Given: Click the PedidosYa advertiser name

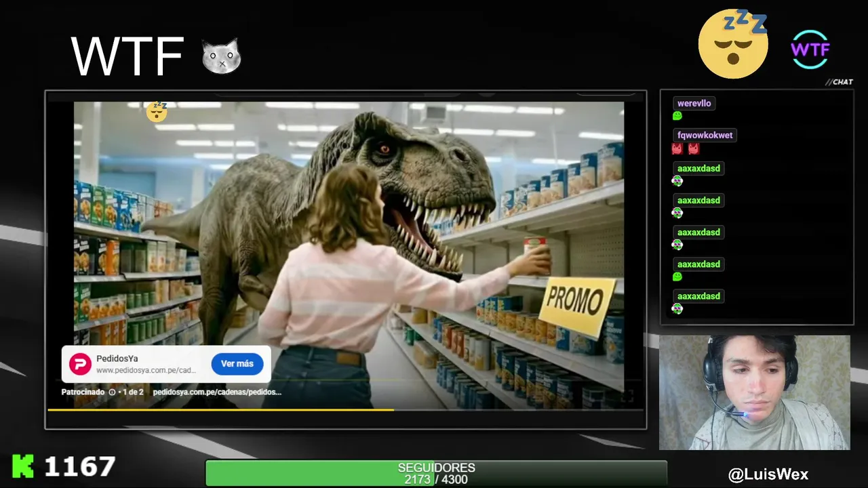Looking at the screenshot, I should point(117,359).
